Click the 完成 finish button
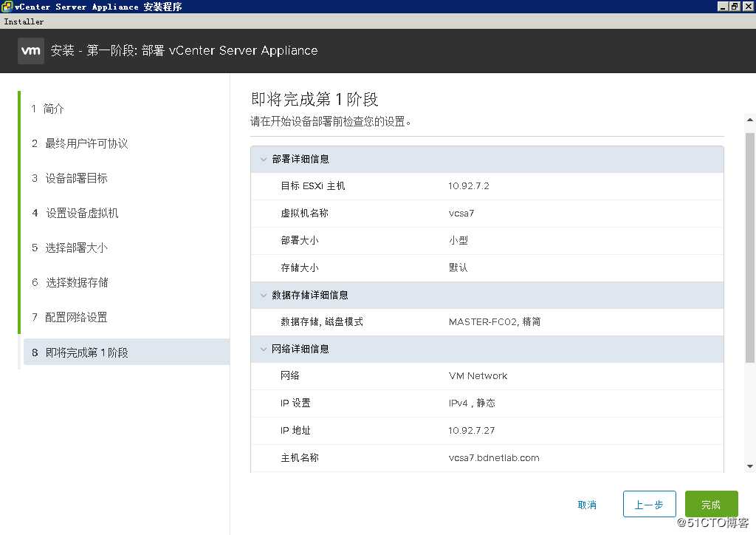The height and width of the screenshot is (535, 756). pyautogui.click(x=711, y=504)
